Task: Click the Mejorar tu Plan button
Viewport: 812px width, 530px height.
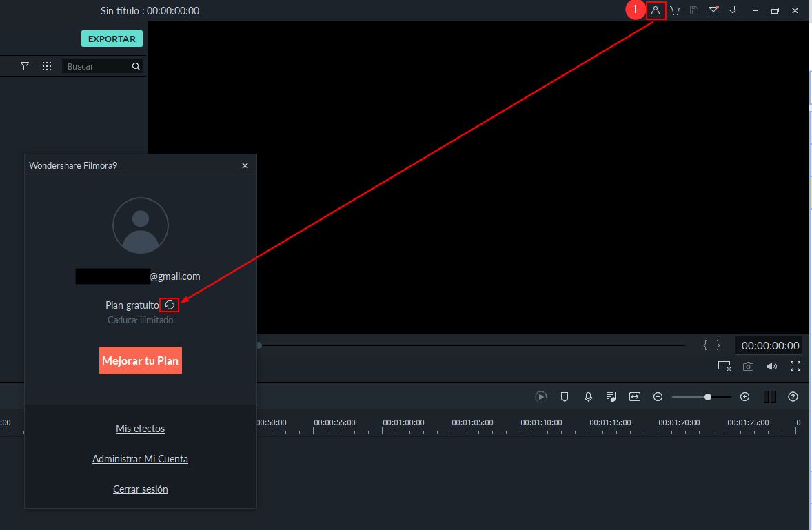Action: tap(141, 360)
